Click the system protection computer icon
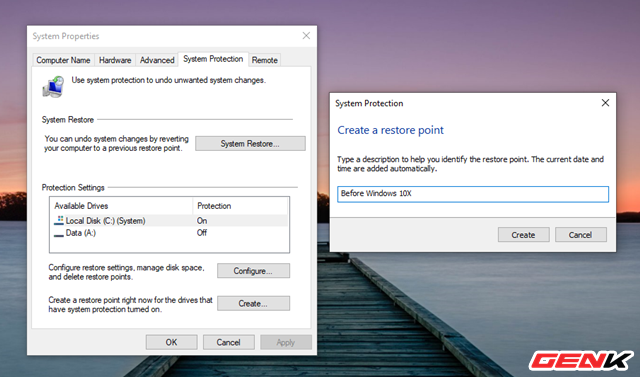640x377 pixels. tap(53, 86)
